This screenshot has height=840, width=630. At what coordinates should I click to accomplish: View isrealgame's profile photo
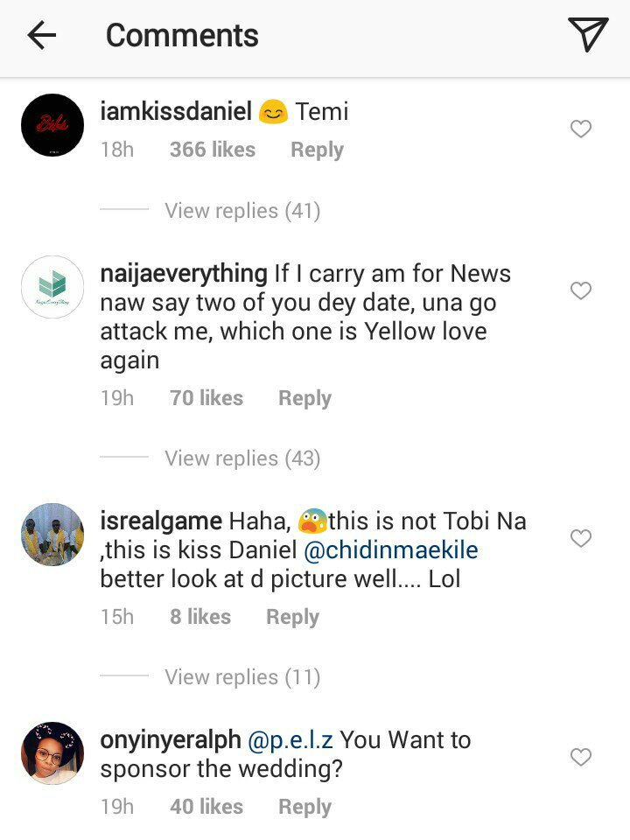(52, 535)
